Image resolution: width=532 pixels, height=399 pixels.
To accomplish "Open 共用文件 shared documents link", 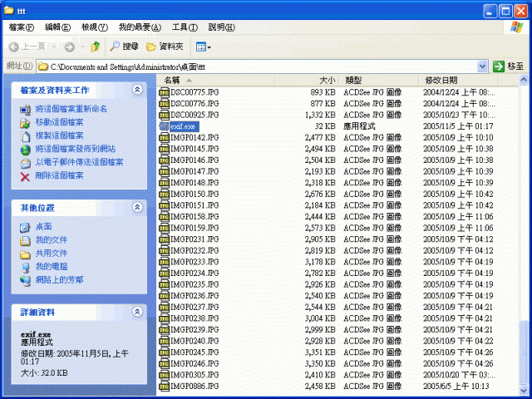I will pos(52,253).
